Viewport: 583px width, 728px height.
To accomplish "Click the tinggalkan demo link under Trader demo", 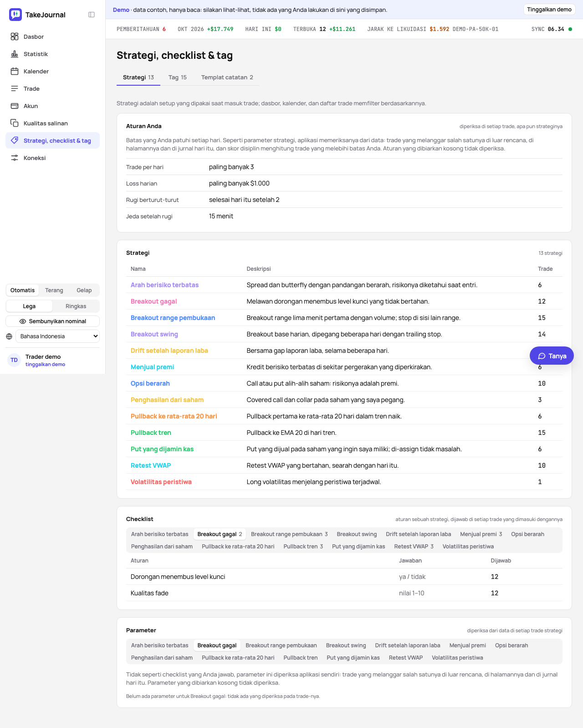I will point(45,365).
